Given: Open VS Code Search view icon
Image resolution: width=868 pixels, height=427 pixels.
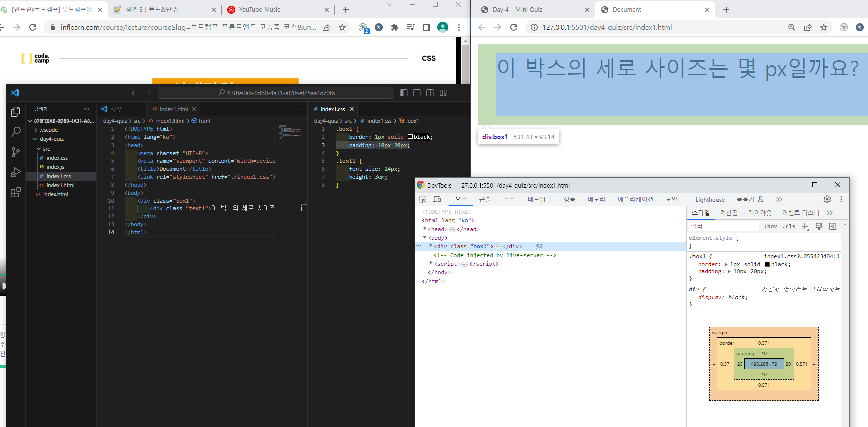Looking at the screenshot, I should click(16, 132).
